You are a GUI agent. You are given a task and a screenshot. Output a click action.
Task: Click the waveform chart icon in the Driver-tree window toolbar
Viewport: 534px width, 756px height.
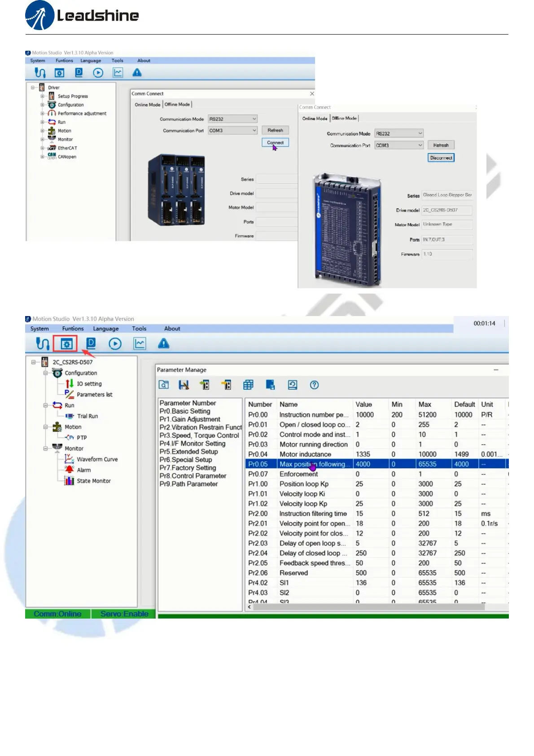118,73
